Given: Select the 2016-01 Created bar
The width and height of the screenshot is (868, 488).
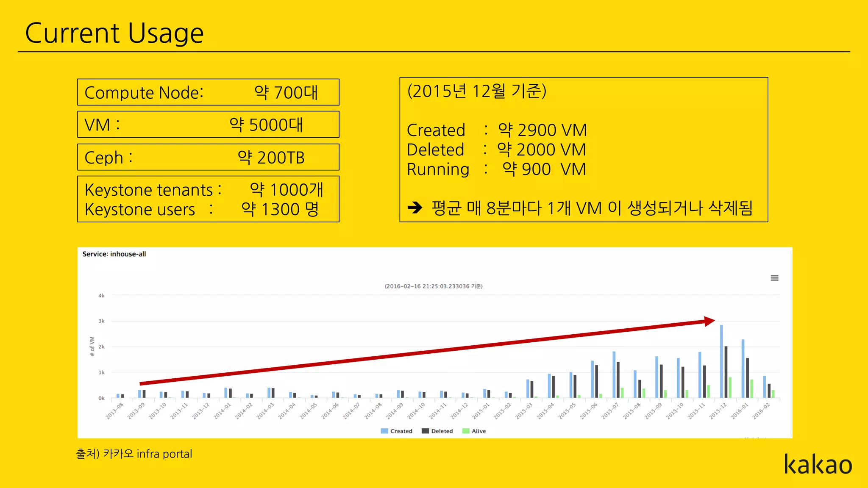Looking at the screenshot, I should (x=743, y=369).
